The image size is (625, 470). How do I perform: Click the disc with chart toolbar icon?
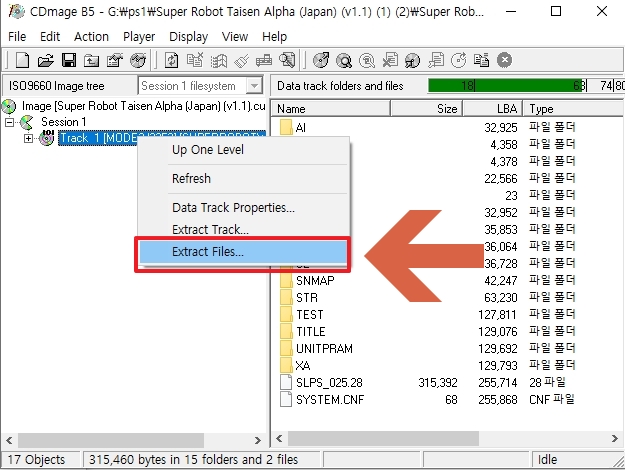pos(138,61)
